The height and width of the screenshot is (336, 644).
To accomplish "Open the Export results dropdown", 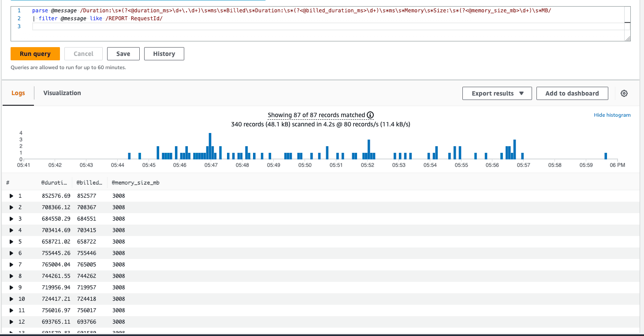I will point(497,93).
